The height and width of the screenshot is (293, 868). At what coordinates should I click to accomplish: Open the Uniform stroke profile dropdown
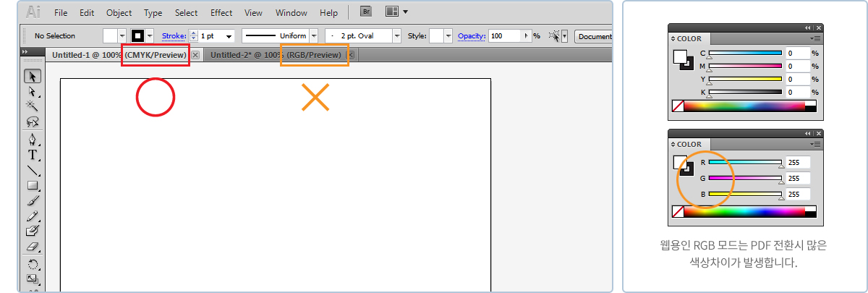313,35
